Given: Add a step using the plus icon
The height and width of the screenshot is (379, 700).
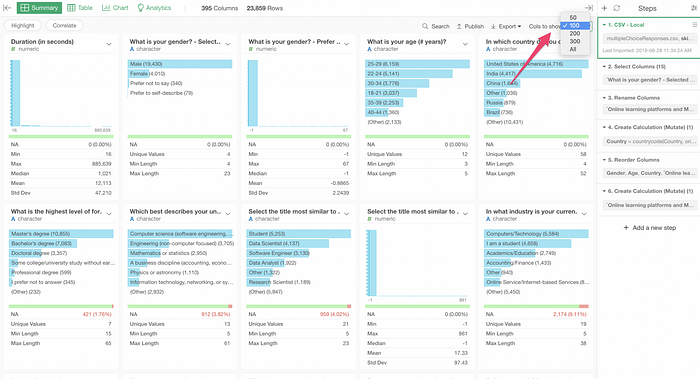Looking at the screenshot, I should click(x=604, y=8).
